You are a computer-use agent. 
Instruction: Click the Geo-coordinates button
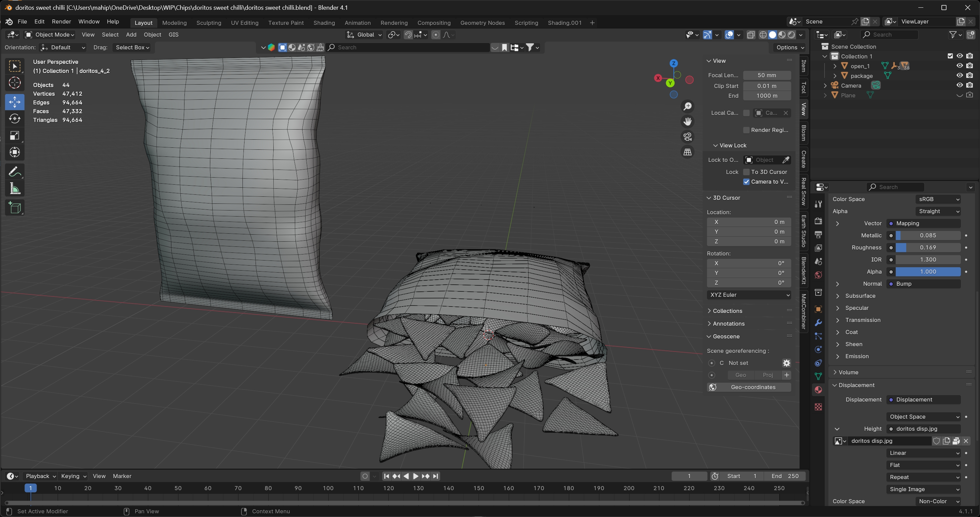[x=749, y=387]
